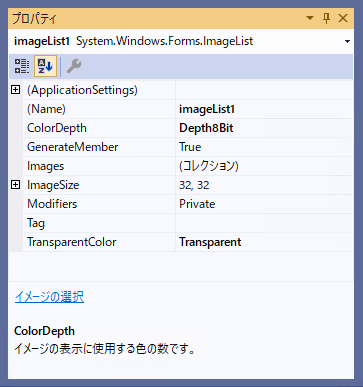Open the イメージの選択 link
Image resolution: width=363 pixels, height=387 pixels.
coord(49,297)
